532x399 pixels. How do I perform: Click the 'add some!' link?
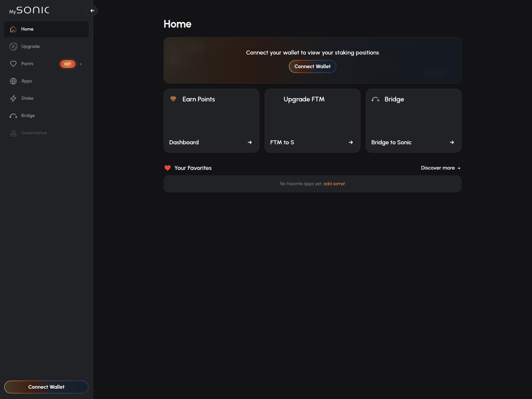click(x=334, y=184)
